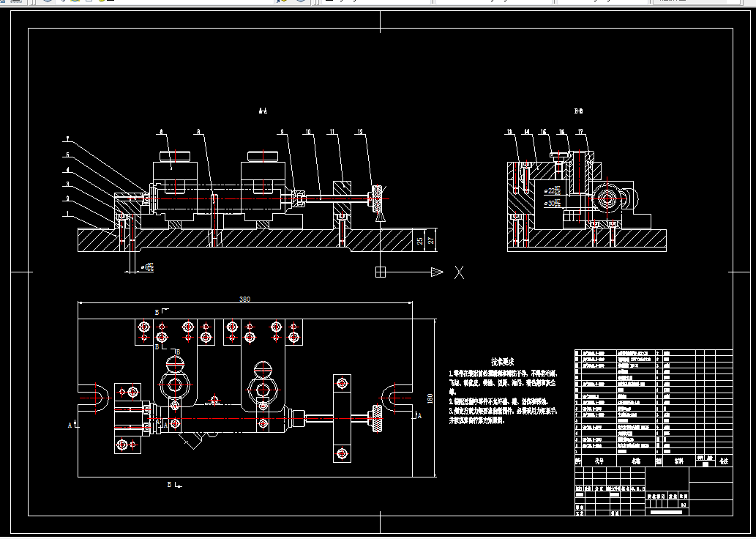This screenshot has width=756, height=539.
Task: Select part balloon number 1
Action: [x=68, y=214]
